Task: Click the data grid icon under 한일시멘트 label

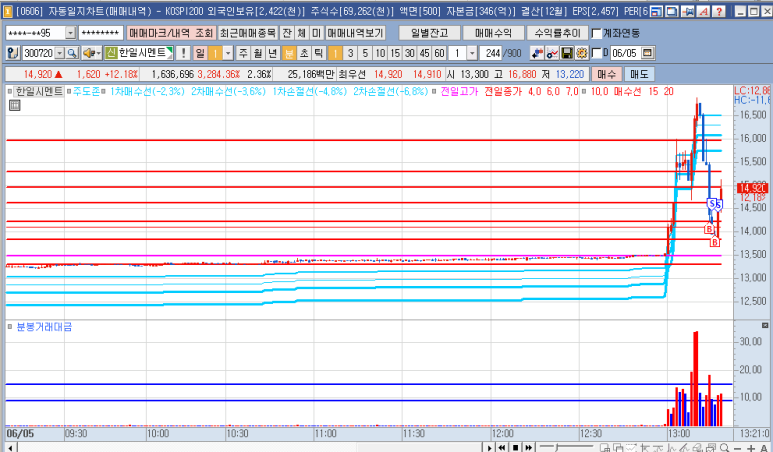Action: click(14, 105)
